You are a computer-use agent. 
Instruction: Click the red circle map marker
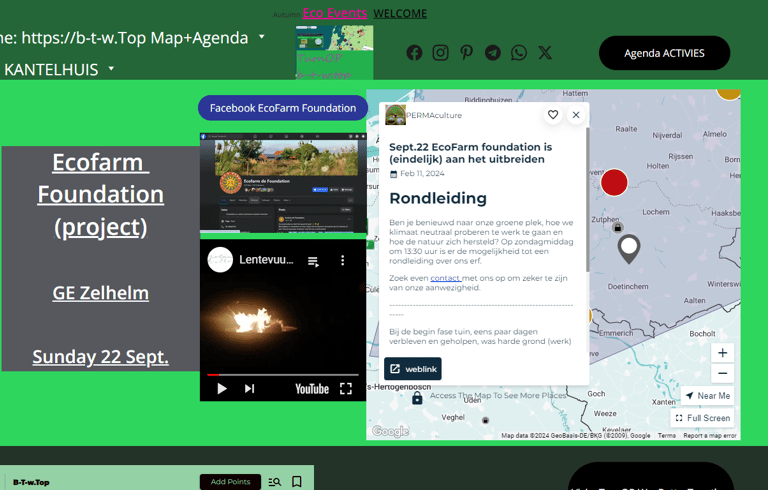(614, 182)
